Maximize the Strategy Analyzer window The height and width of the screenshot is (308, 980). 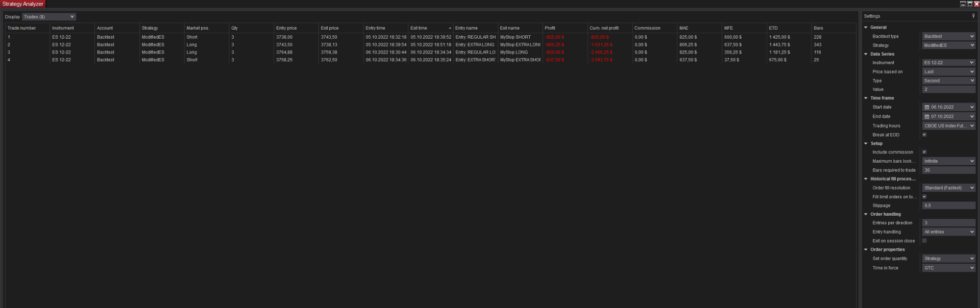tap(970, 4)
